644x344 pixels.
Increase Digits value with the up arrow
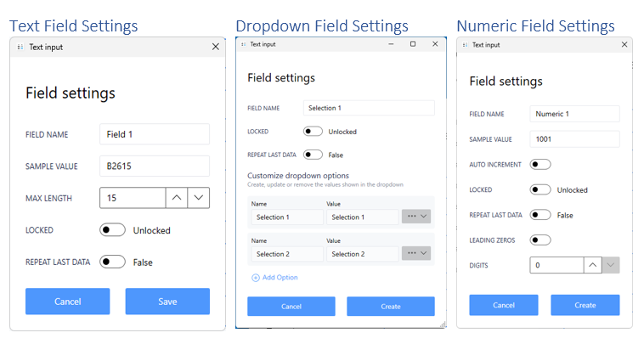(x=592, y=265)
